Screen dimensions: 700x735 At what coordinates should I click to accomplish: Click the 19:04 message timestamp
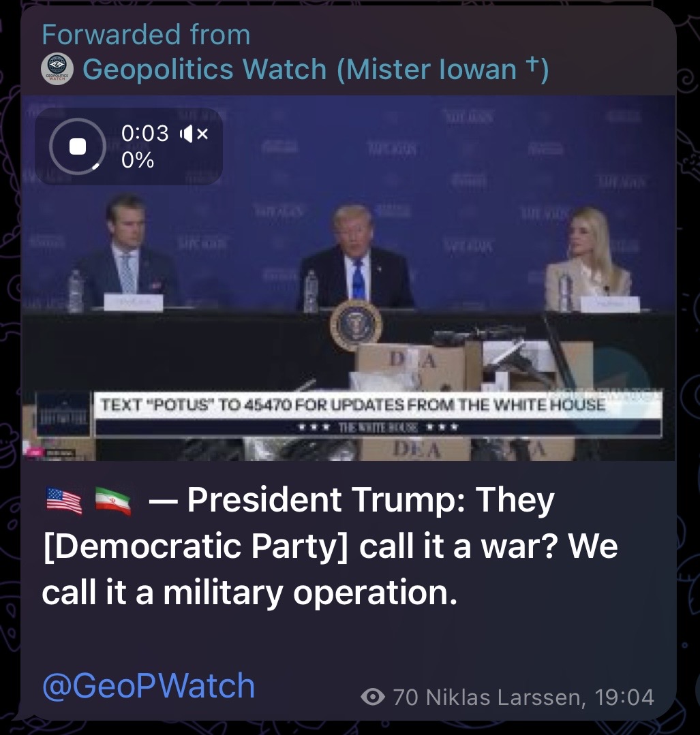[x=624, y=697]
